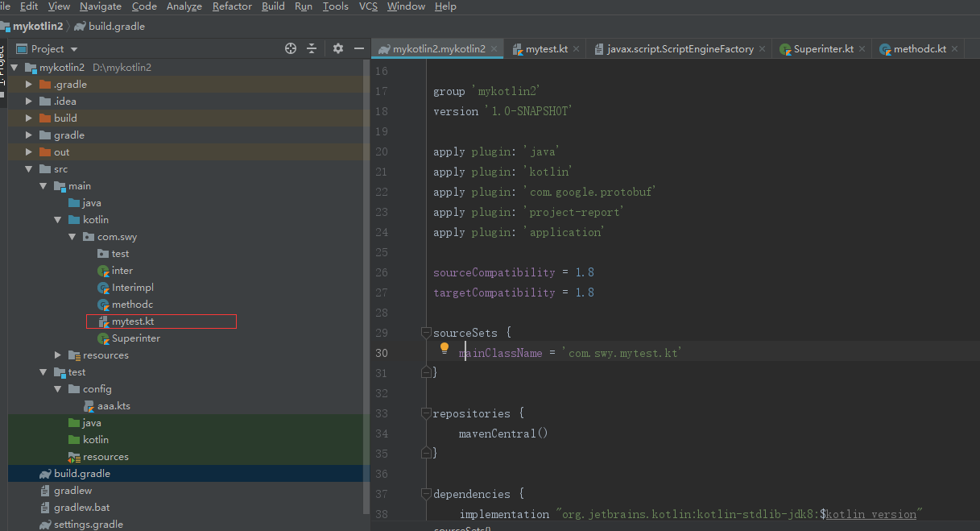Click the Gradle elephant icon beside build.gradle breadcrumb

(x=80, y=25)
